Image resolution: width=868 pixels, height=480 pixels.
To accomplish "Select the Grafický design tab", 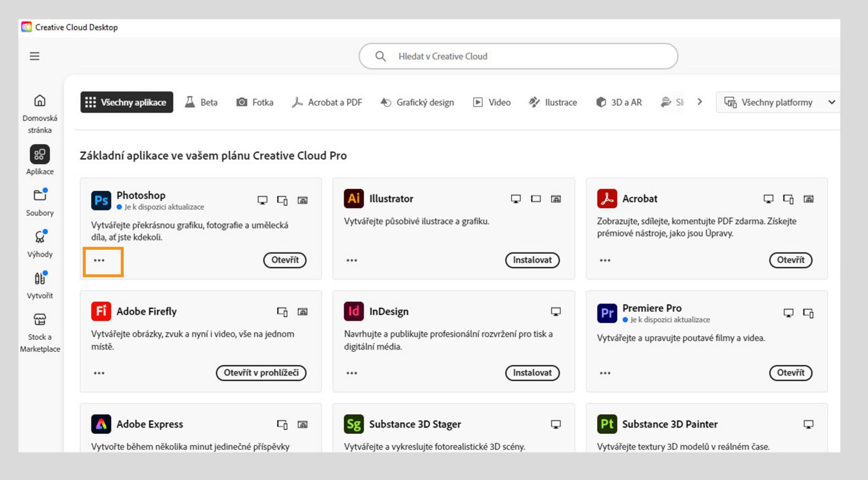I will point(417,102).
